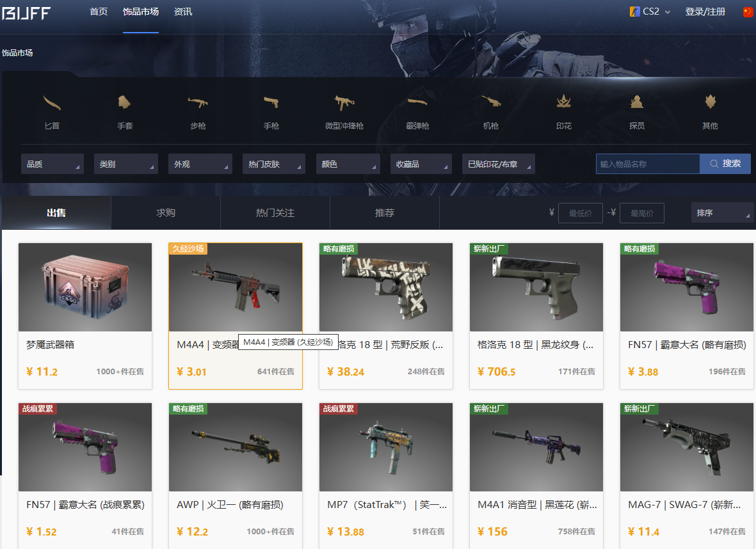Image resolution: width=756 pixels, height=549 pixels.
Task: Open the 梦魇武器箱 case thumbnail
Action: tap(85, 287)
